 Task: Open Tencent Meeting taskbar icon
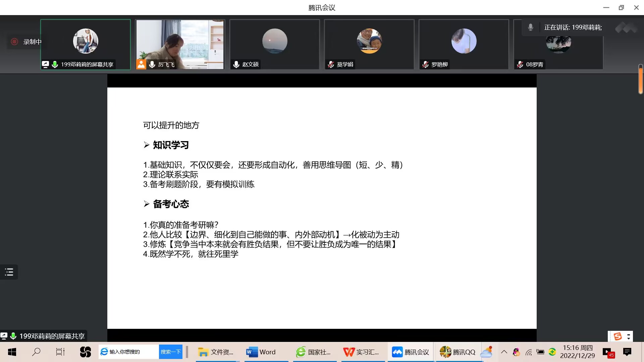click(x=411, y=352)
